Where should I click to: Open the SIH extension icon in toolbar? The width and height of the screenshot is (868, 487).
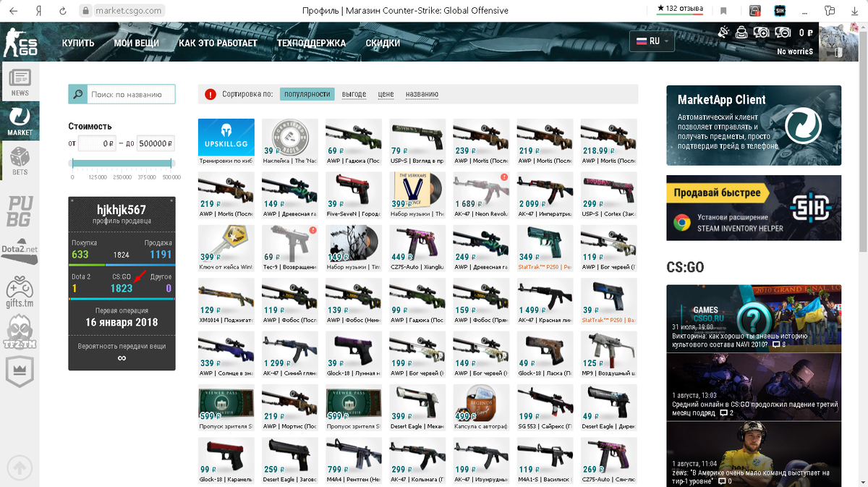tap(780, 11)
